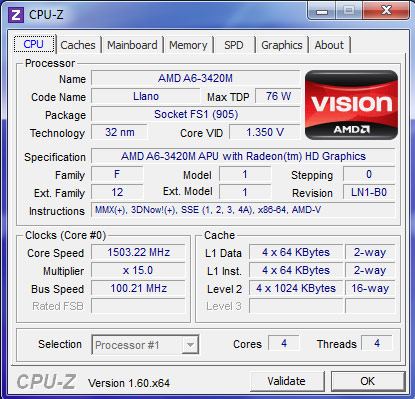Image resolution: width=415 pixels, height=399 pixels.
Task: Click the Core VID value 1.350 V
Action: coord(265,133)
